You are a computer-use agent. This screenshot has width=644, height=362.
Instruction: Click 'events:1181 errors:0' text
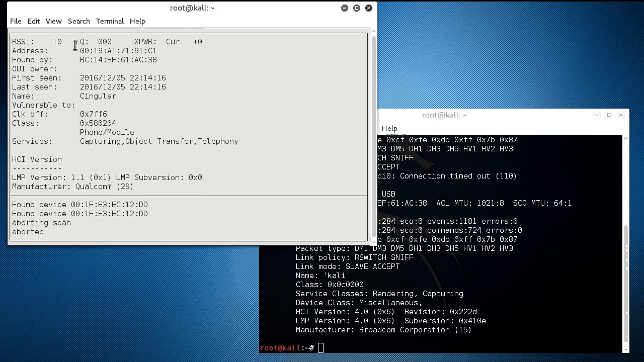coord(472,221)
